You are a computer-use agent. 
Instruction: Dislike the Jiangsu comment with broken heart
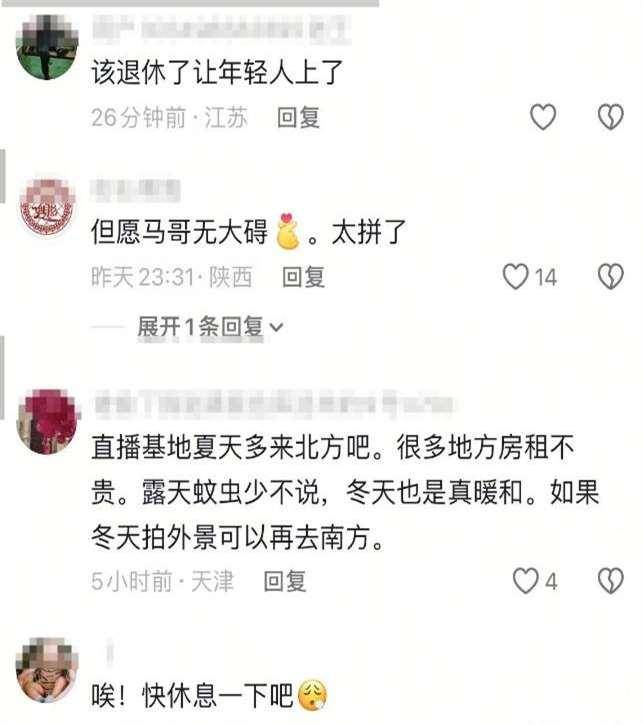click(611, 117)
